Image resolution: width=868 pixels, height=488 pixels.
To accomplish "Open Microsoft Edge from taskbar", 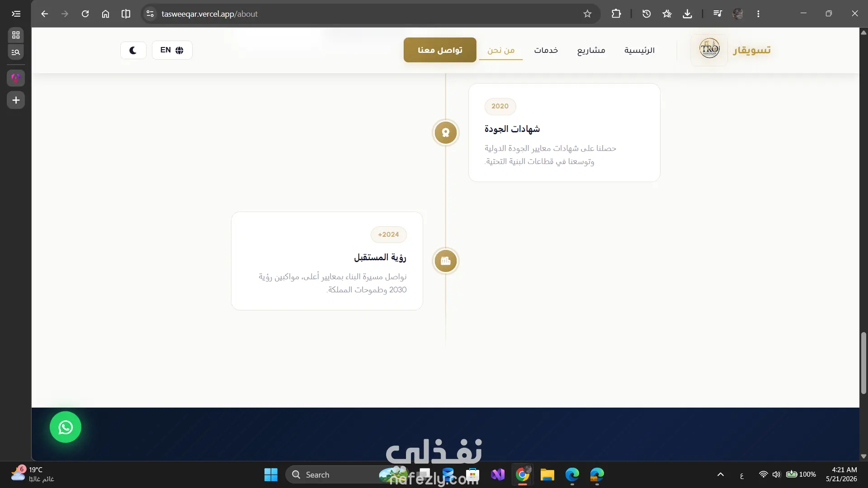I will point(572,474).
